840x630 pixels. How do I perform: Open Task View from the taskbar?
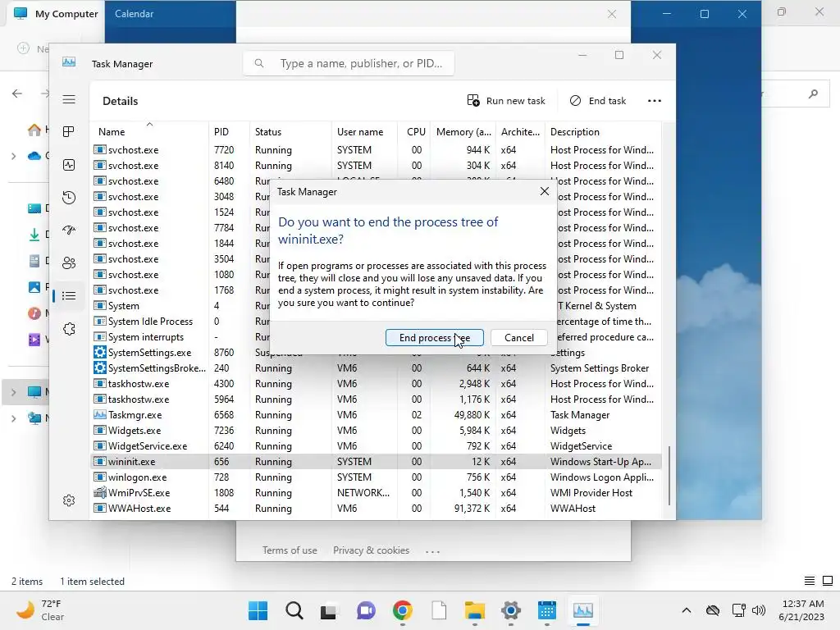pos(329,610)
